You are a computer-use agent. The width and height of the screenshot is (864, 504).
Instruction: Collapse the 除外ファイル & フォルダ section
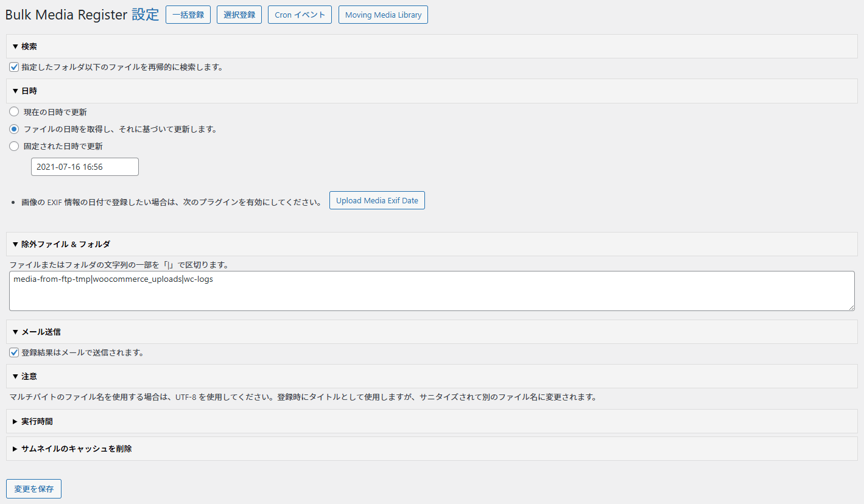coord(432,244)
